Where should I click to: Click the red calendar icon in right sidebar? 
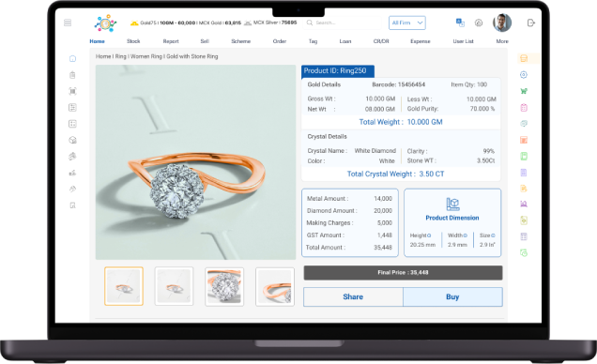[524, 140]
